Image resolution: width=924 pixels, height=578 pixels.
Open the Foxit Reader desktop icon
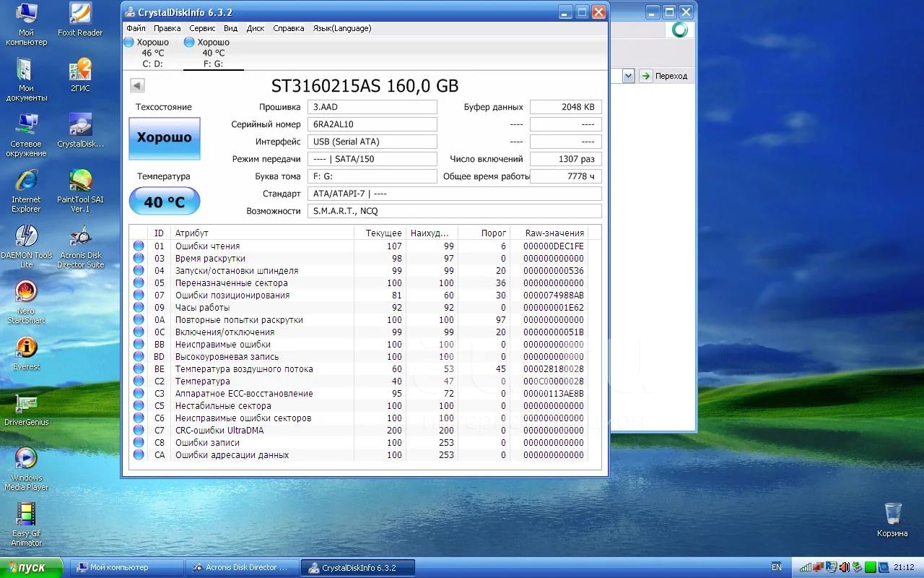(x=80, y=20)
